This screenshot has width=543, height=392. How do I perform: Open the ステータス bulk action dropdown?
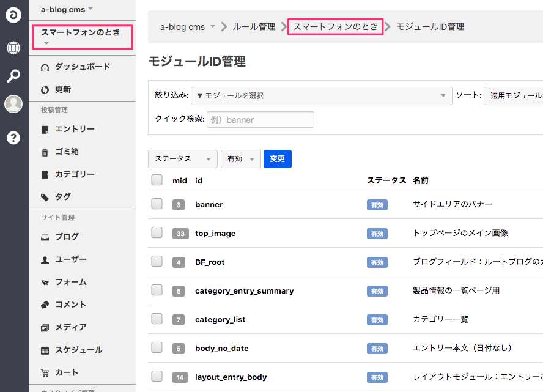182,159
